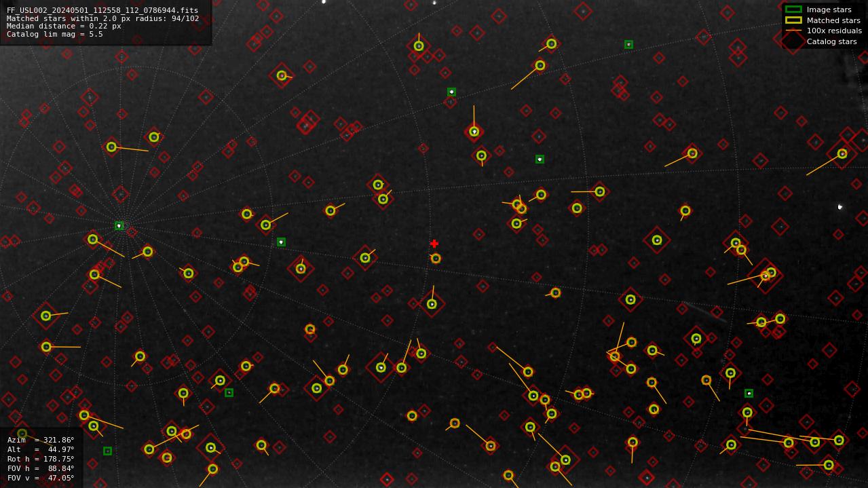Click the FITS file name FF_USL002_20240501_112558_112_0786944.fits
Screen dimensions: 868x488
[x=102, y=11]
